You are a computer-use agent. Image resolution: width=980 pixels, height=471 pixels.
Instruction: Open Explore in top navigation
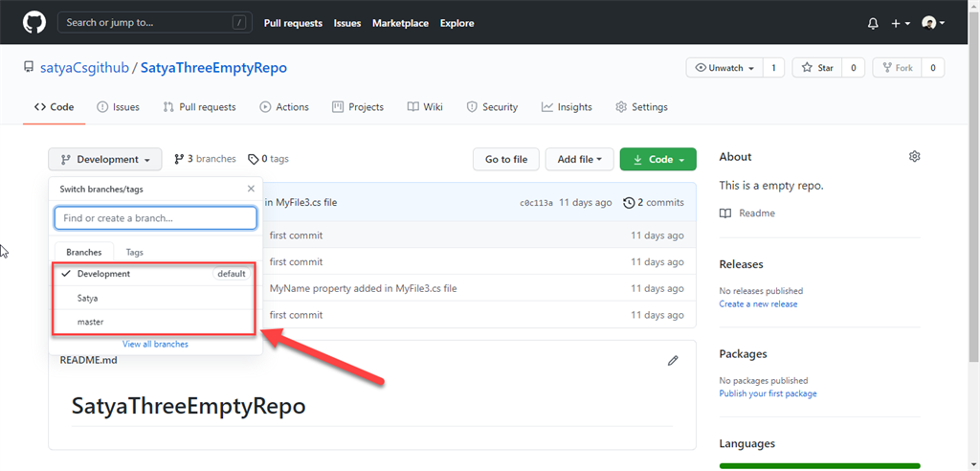click(457, 23)
